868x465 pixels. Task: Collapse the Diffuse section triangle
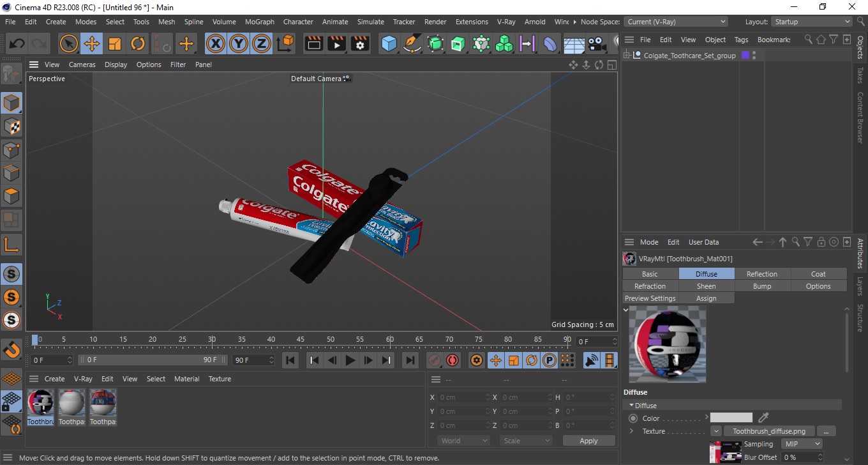pyautogui.click(x=631, y=406)
